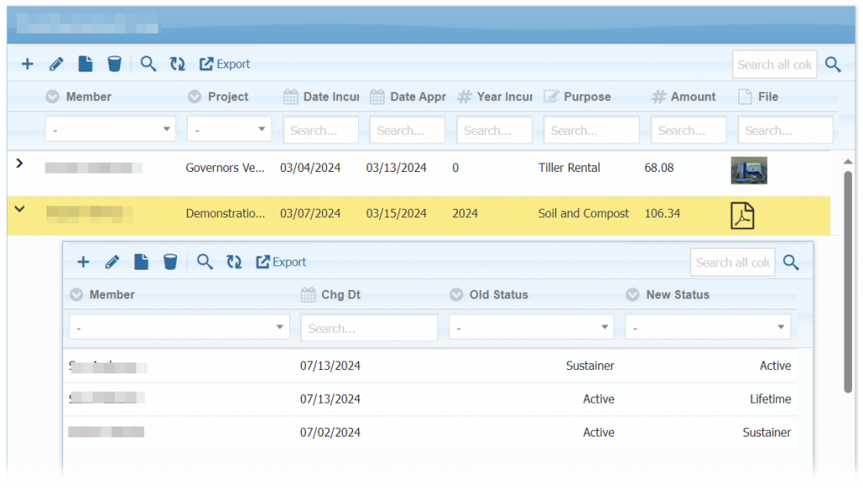Viewport: 863px width, 504px height.
Task: Click the vertical scrollbar on the right
Action: tap(848, 280)
